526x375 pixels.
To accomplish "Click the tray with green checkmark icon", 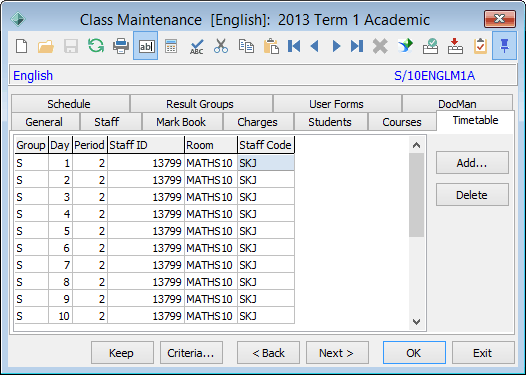I will [x=430, y=46].
